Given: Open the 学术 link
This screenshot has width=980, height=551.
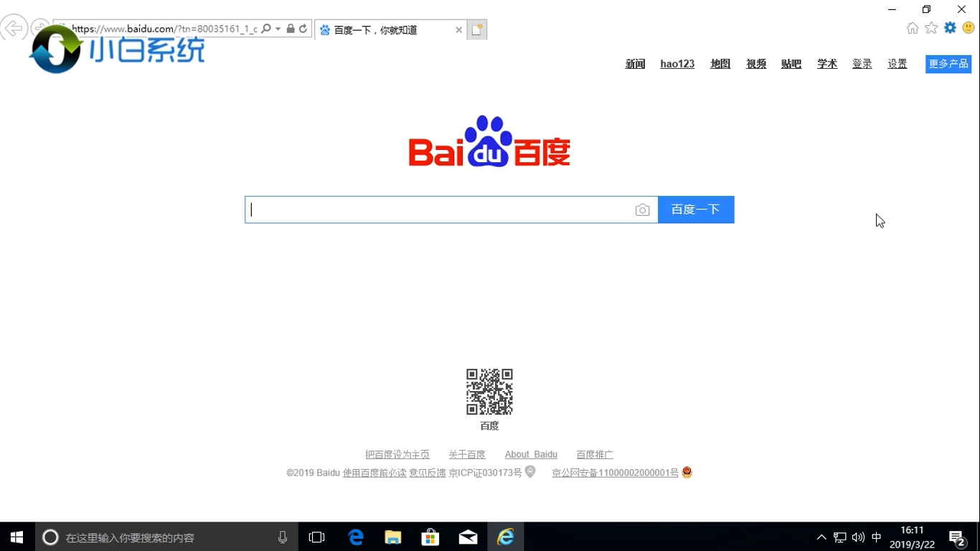Looking at the screenshot, I should [827, 64].
